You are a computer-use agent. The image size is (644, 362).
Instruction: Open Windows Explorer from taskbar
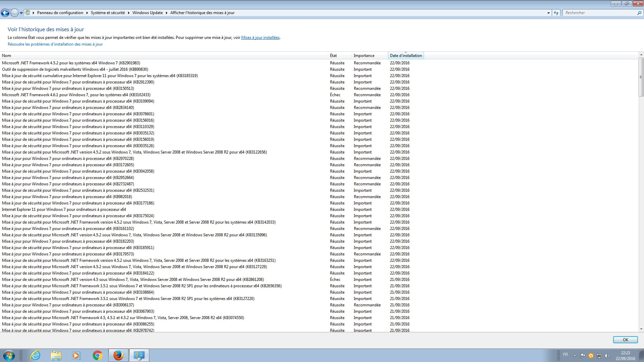click(56, 355)
